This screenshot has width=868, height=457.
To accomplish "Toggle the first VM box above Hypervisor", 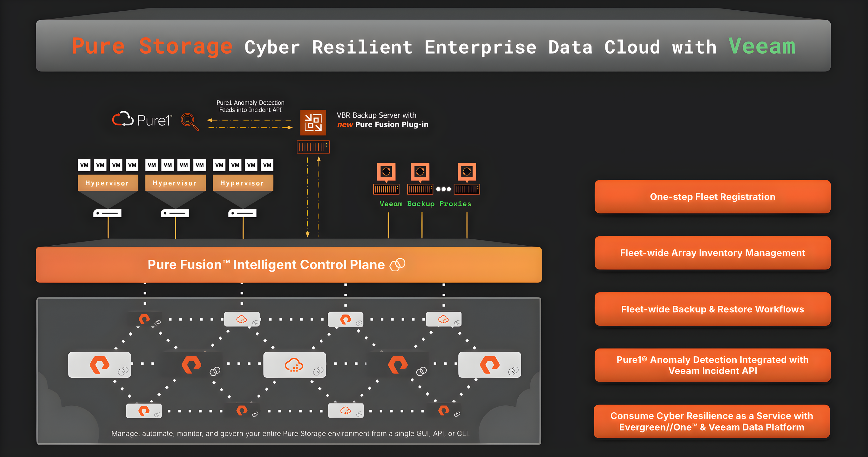I will tap(84, 165).
